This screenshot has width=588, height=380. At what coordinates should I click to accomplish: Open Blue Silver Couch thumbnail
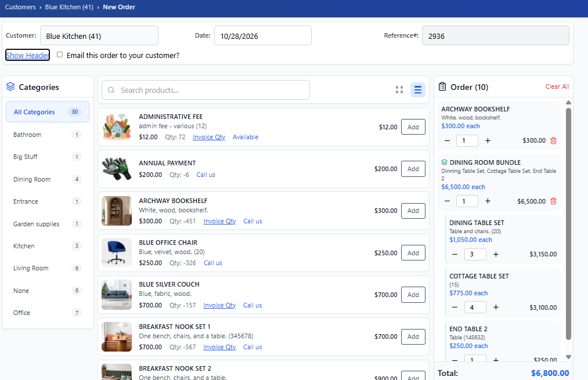[117, 295]
